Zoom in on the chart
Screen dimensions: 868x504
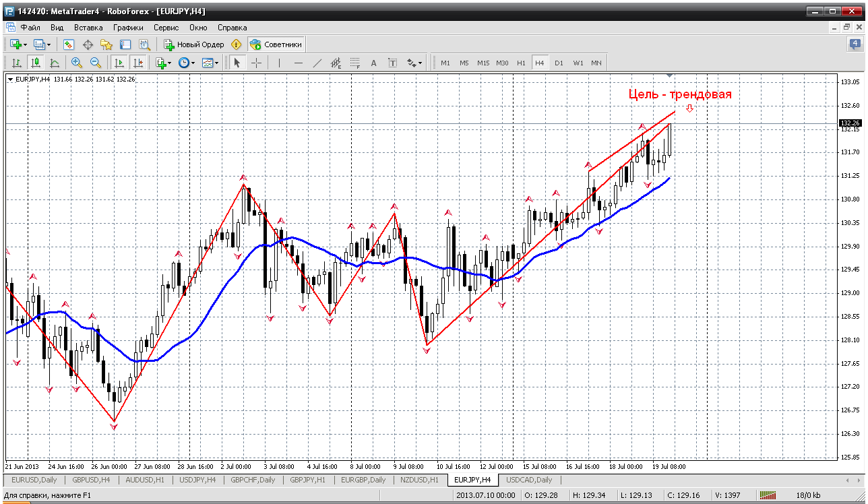coord(76,63)
